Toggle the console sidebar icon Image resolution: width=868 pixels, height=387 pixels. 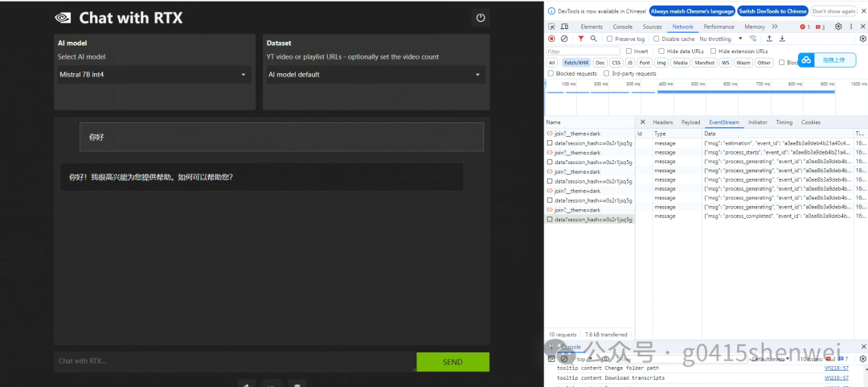coord(551,359)
